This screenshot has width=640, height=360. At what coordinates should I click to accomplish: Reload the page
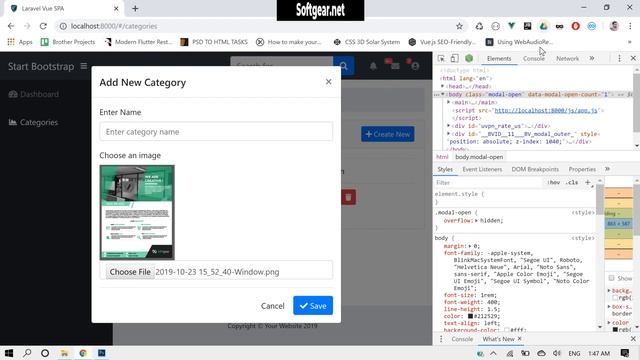click(43, 26)
